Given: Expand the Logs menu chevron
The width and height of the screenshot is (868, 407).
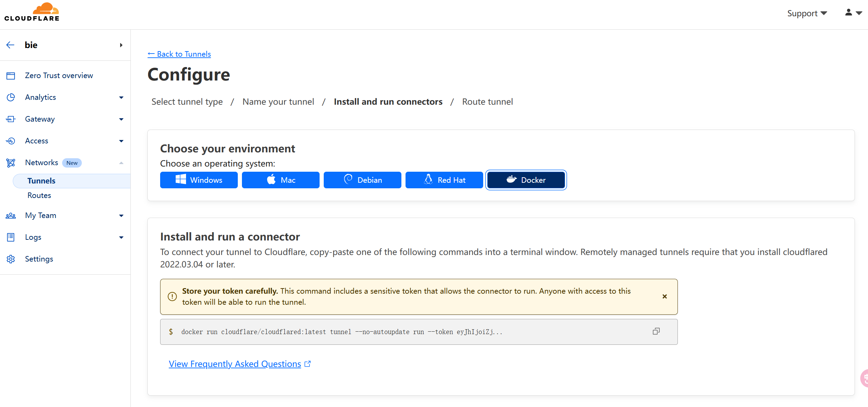Looking at the screenshot, I should [121, 237].
